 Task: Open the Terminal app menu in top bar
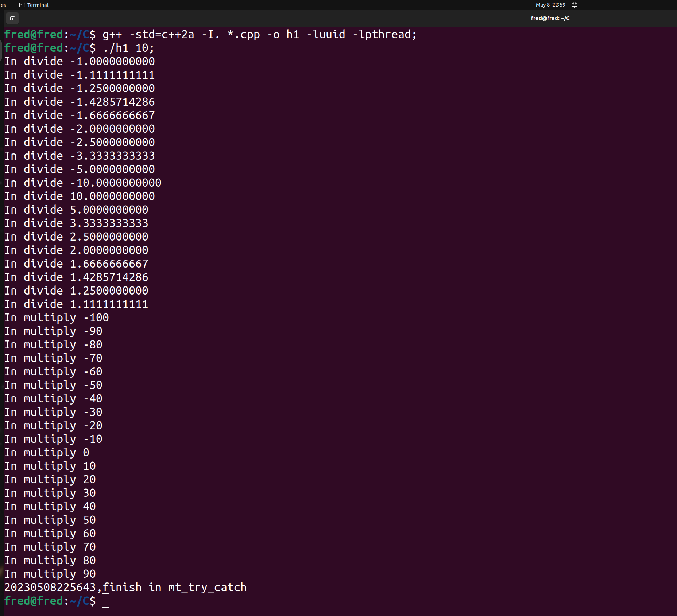(34, 5)
